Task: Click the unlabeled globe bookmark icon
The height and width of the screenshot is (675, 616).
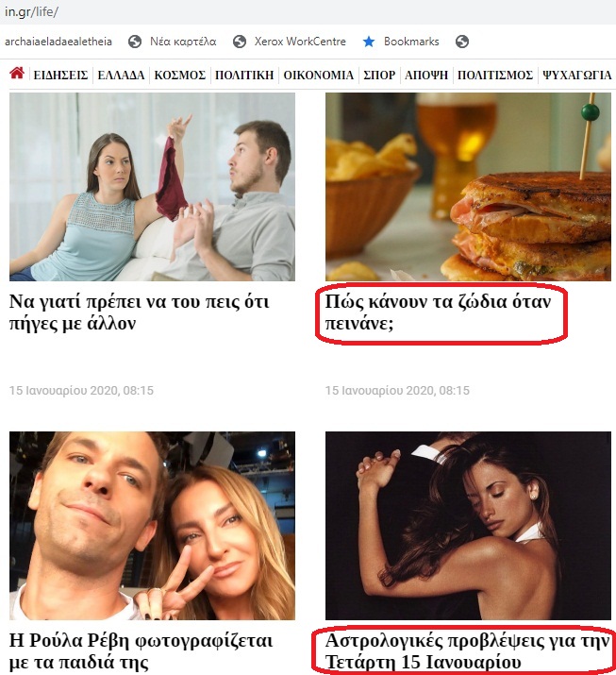Action: pos(462,42)
